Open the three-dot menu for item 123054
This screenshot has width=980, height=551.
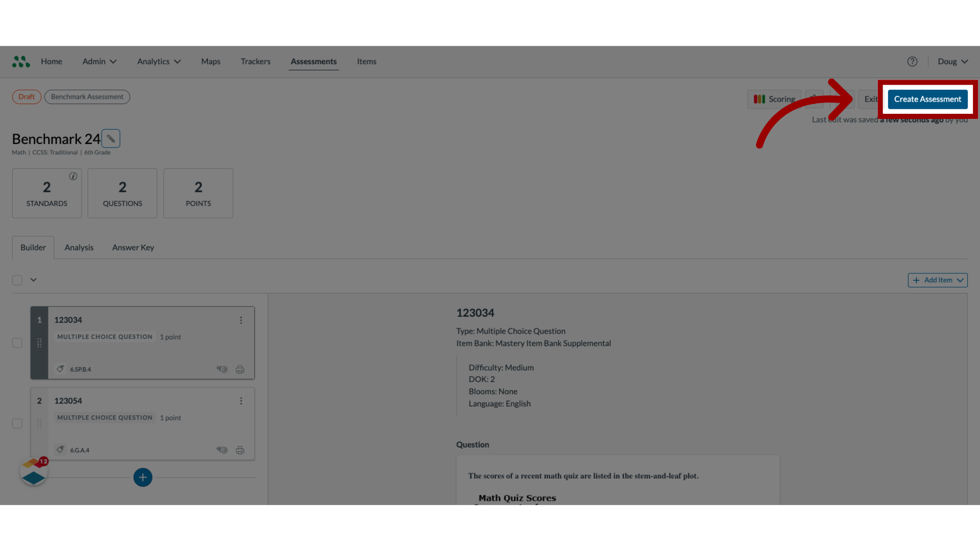pyautogui.click(x=240, y=400)
